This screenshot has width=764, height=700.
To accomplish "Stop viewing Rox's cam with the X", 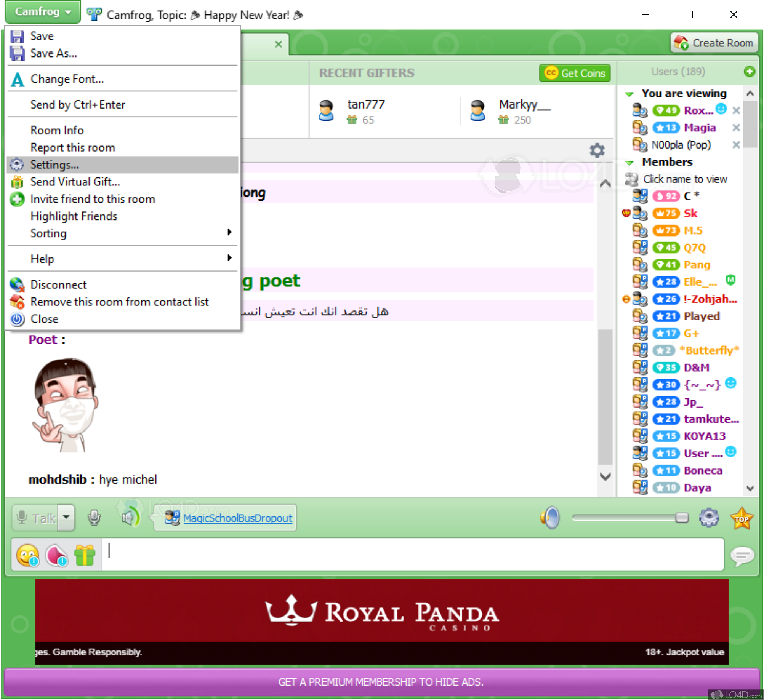I will point(737,110).
